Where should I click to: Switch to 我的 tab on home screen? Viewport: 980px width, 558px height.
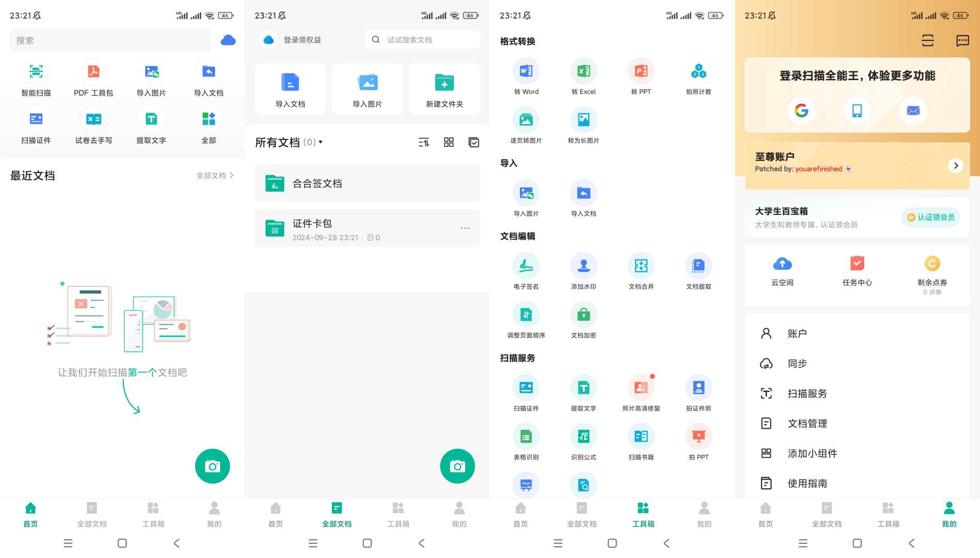214,515
